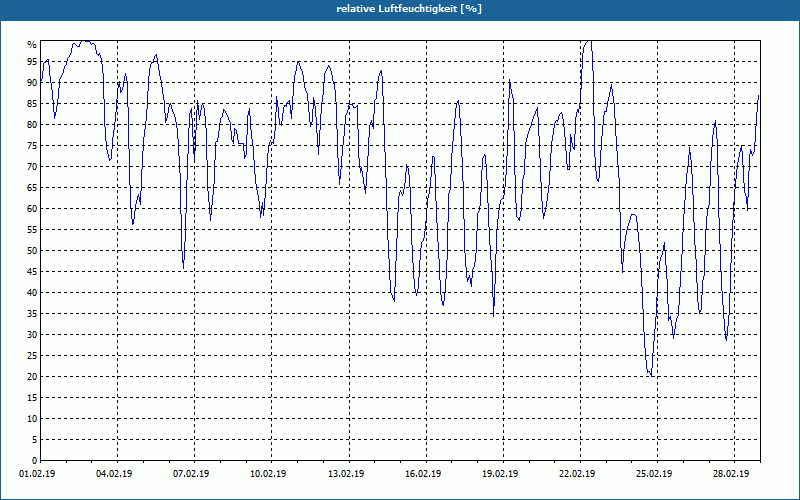Click the y-axis value 25

click(x=32, y=356)
